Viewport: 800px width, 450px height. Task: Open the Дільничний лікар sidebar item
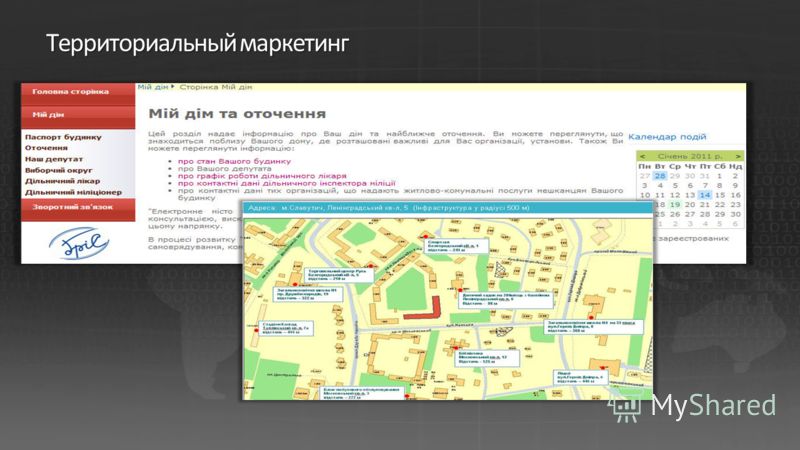(62, 181)
